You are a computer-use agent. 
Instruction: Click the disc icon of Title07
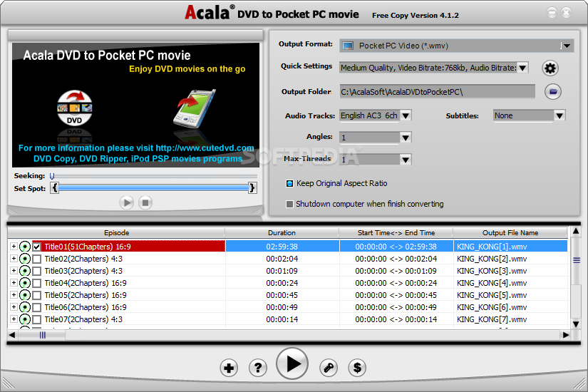[25, 319]
